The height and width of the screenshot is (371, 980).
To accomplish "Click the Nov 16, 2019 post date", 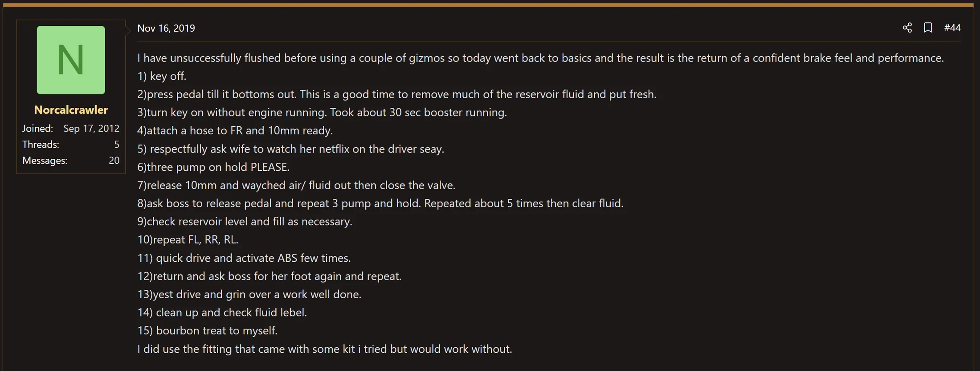I will point(166,28).
